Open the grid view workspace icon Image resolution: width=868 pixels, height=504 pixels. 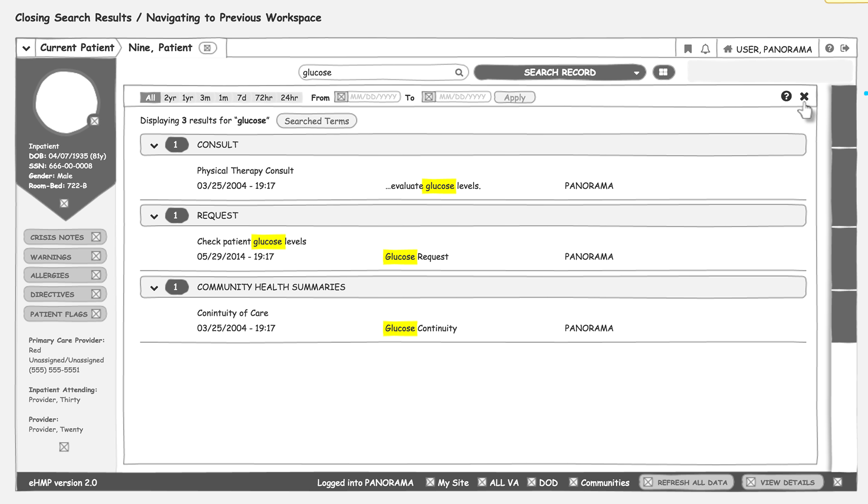[663, 72]
